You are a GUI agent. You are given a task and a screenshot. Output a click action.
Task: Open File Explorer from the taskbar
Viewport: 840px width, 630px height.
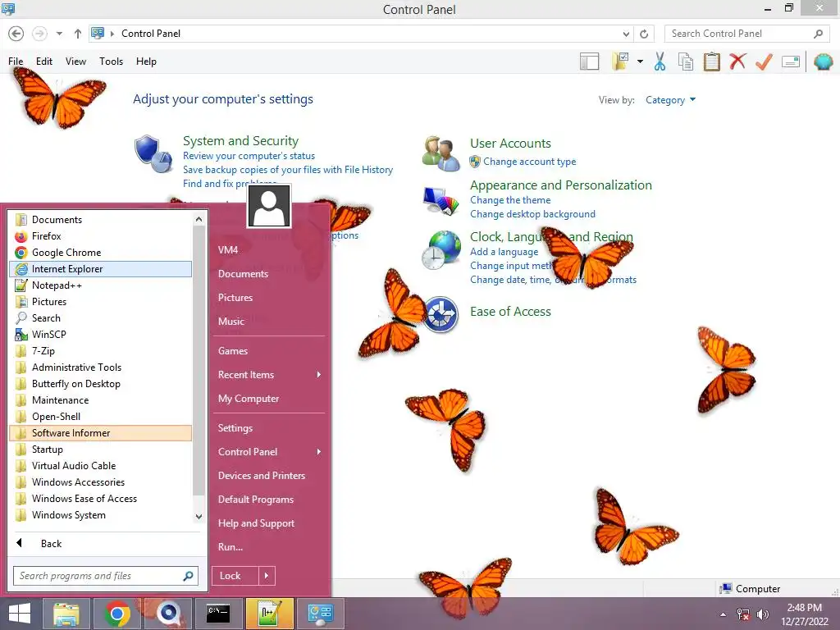point(66,614)
